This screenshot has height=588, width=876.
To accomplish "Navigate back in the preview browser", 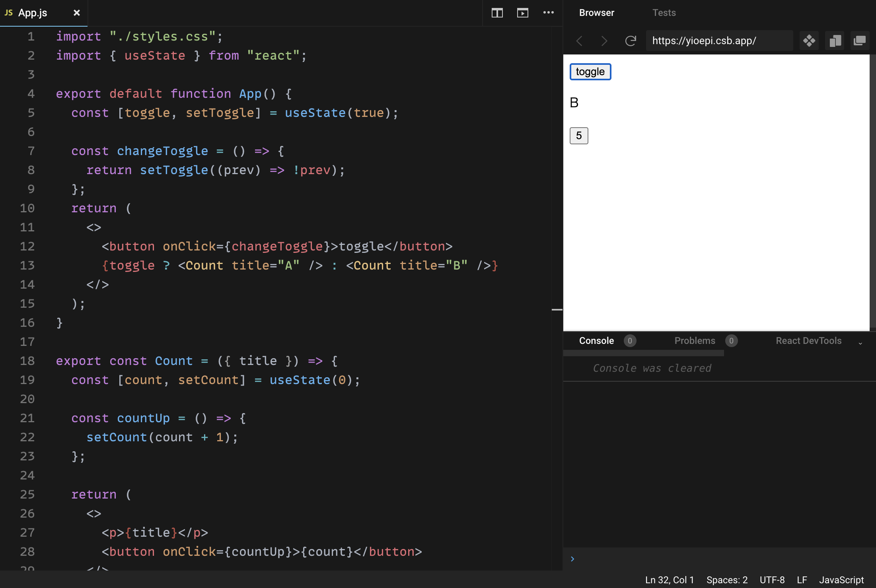I will pos(579,41).
